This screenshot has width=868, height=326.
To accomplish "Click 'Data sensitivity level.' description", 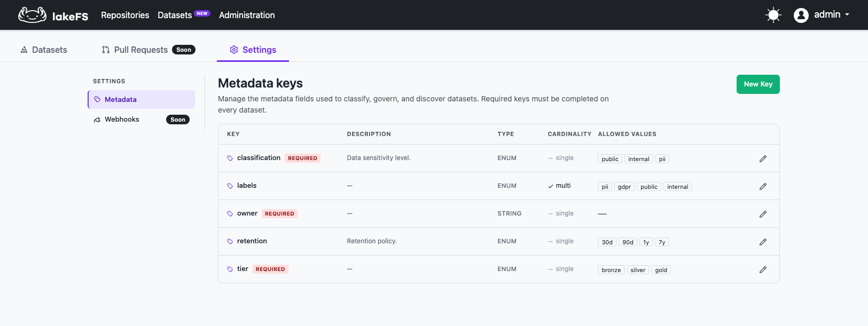I will 379,158.
